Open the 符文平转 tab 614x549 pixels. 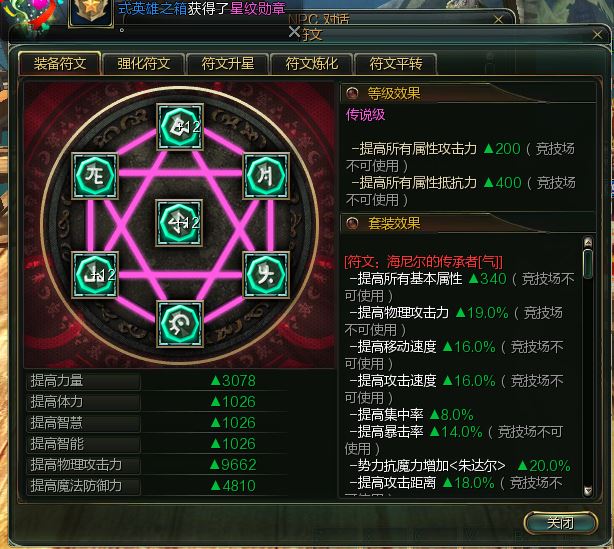click(396, 63)
